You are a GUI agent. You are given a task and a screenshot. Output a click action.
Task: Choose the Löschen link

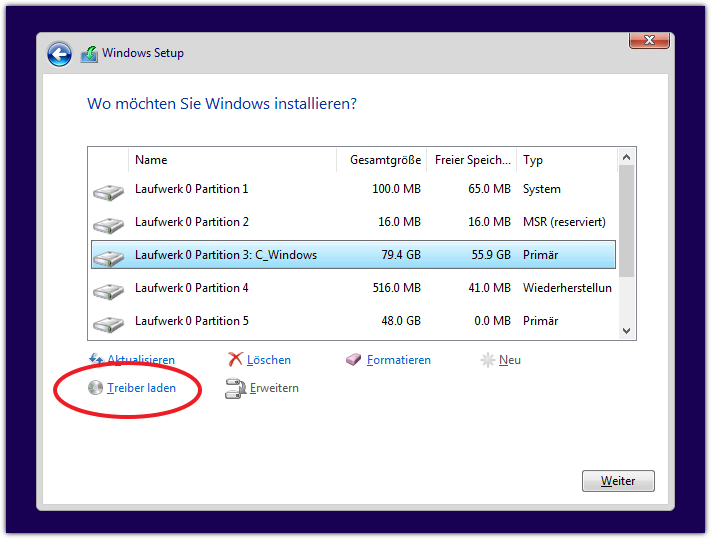coord(269,360)
